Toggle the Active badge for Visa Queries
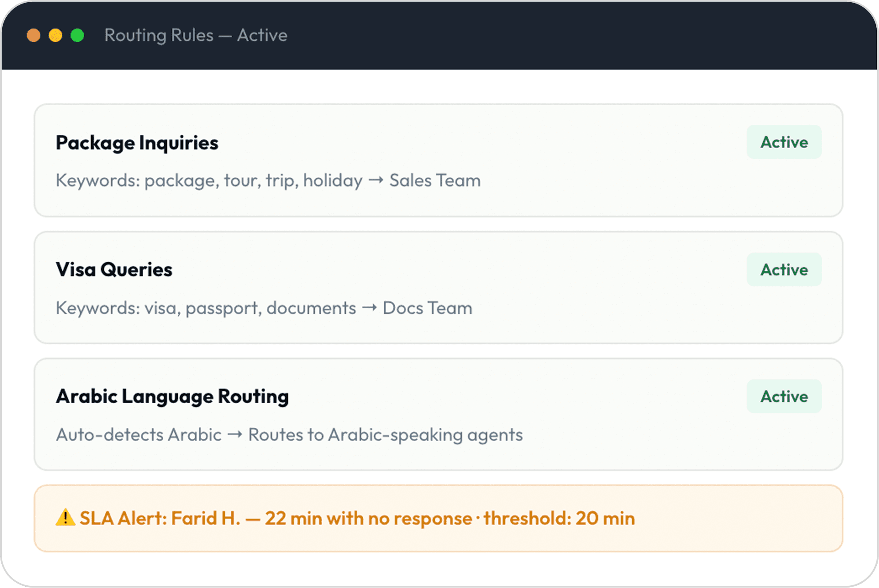Screen dimensions: 879x588 pos(784,270)
